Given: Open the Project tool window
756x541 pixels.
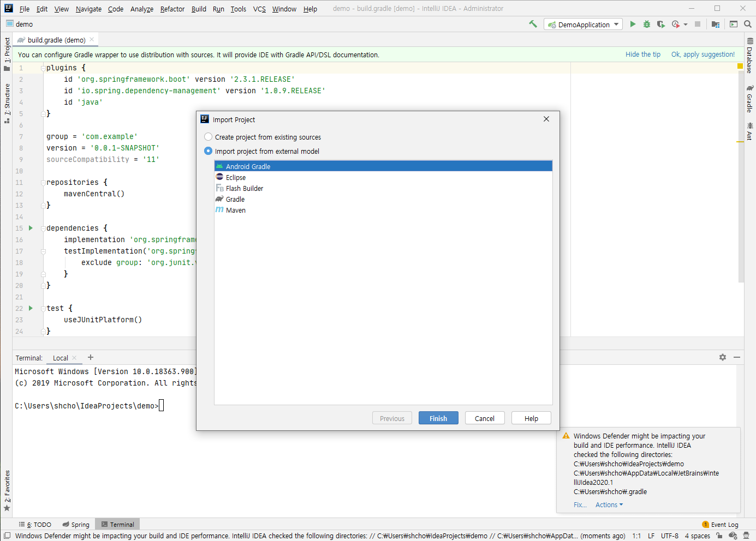Looking at the screenshot, I should [x=7, y=54].
